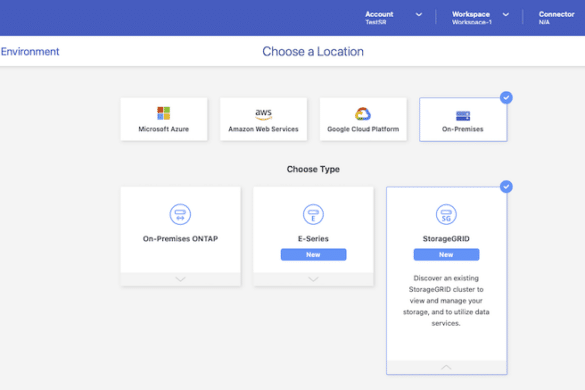This screenshot has height=390, width=585.
Task: Open the Account dropdown chevron
Action: (419, 15)
